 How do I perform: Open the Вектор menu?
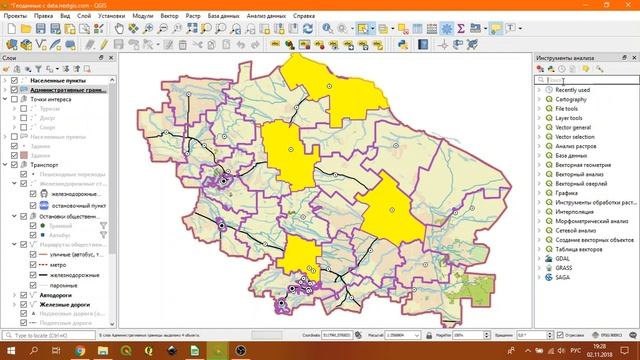[169, 16]
